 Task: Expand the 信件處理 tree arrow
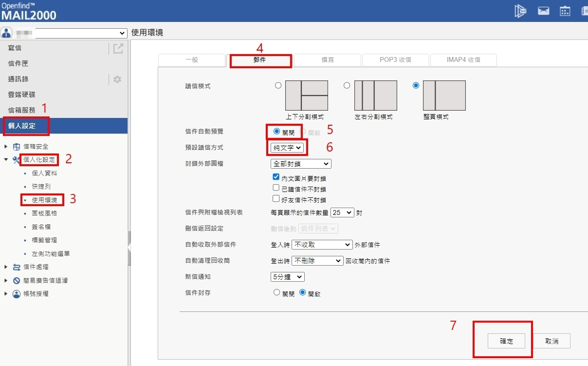click(x=6, y=267)
